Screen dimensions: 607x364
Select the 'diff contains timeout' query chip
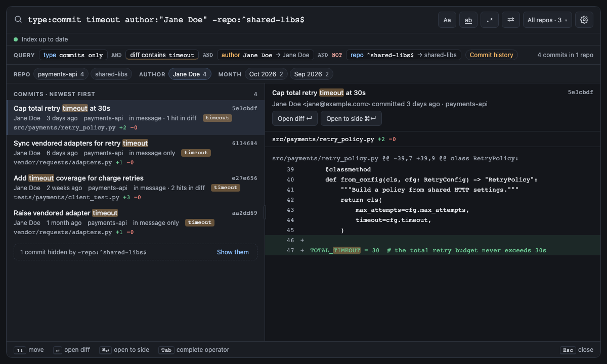click(162, 55)
